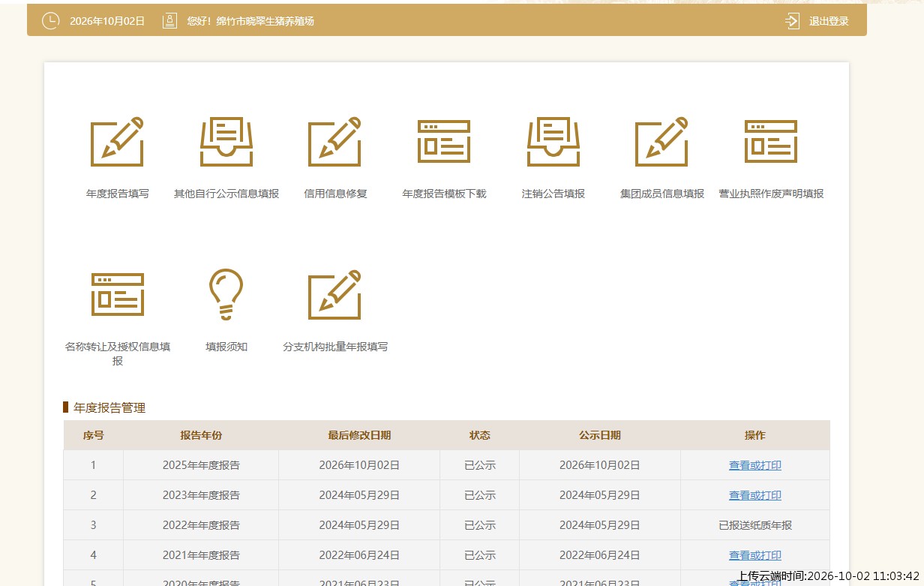Click the 年度报告管理 section heading
The height and width of the screenshot is (586, 924).
(109, 408)
